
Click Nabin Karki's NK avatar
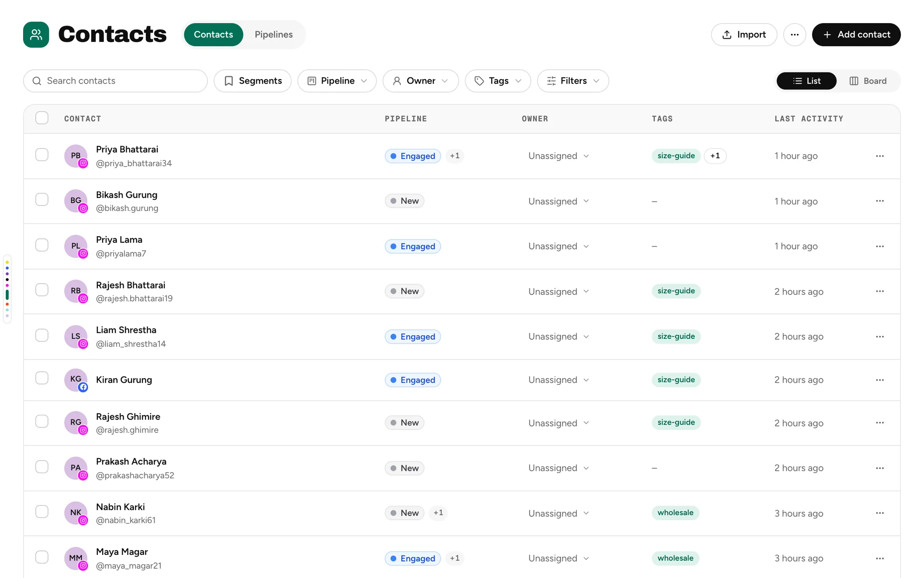pos(76,513)
